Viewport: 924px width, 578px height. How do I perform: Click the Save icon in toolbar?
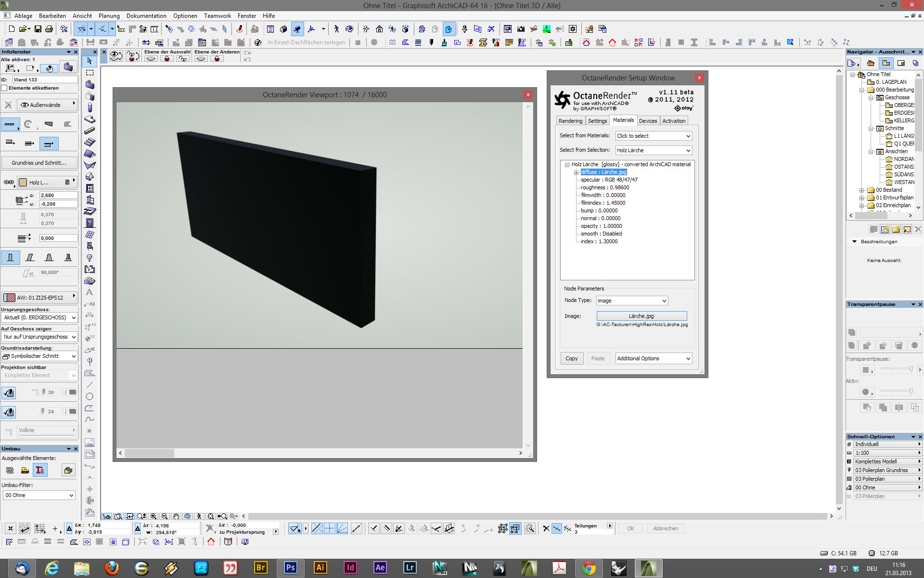point(38,29)
